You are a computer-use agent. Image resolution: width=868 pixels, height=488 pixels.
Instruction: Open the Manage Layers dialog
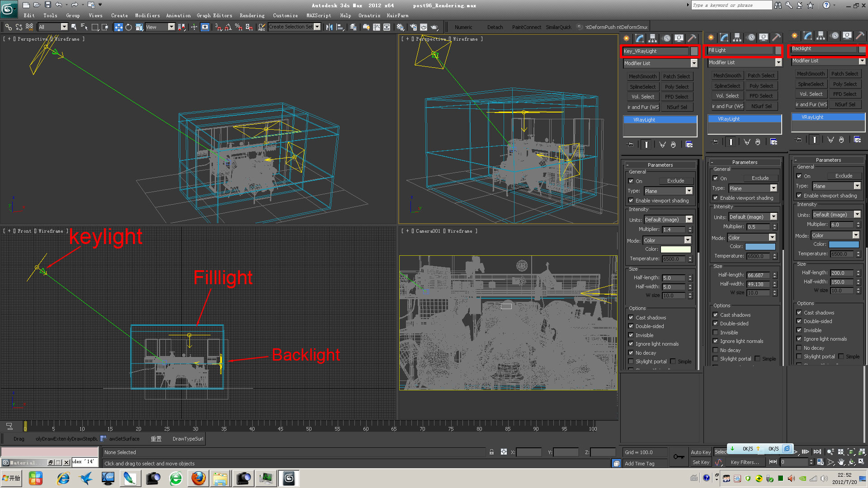pos(354,27)
